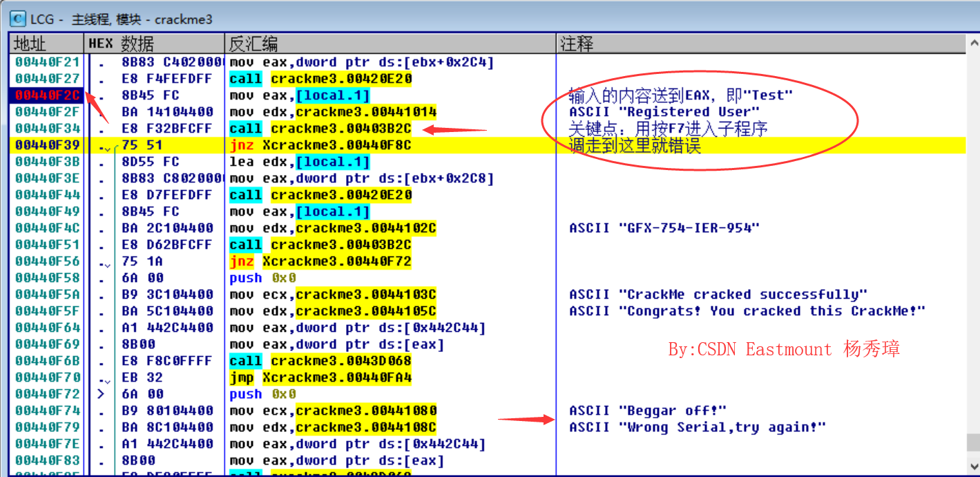
Task: Select address 00440F21 in the address column
Action: tap(48, 62)
